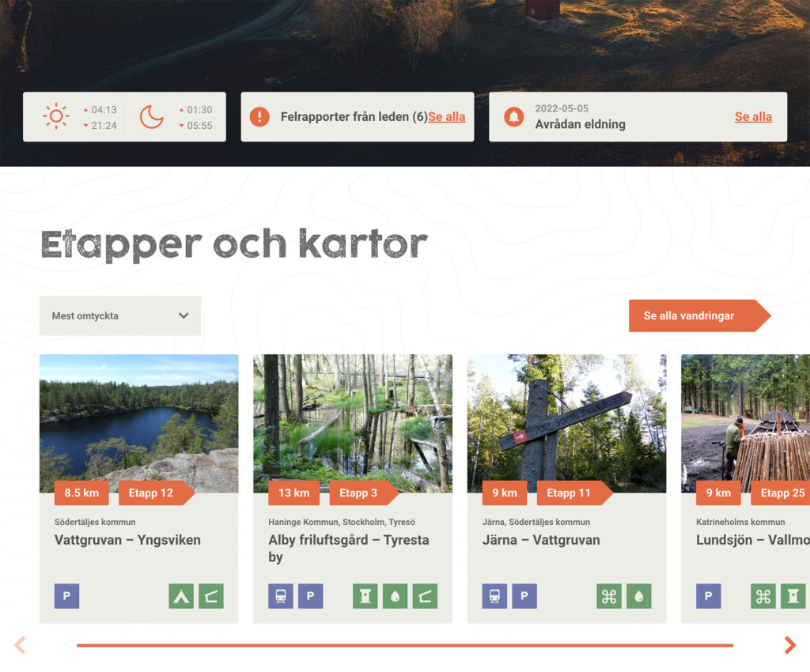
Task: Click the parking icon on Vattgruvan – Yngsviken card
Action: click(67, 596)
